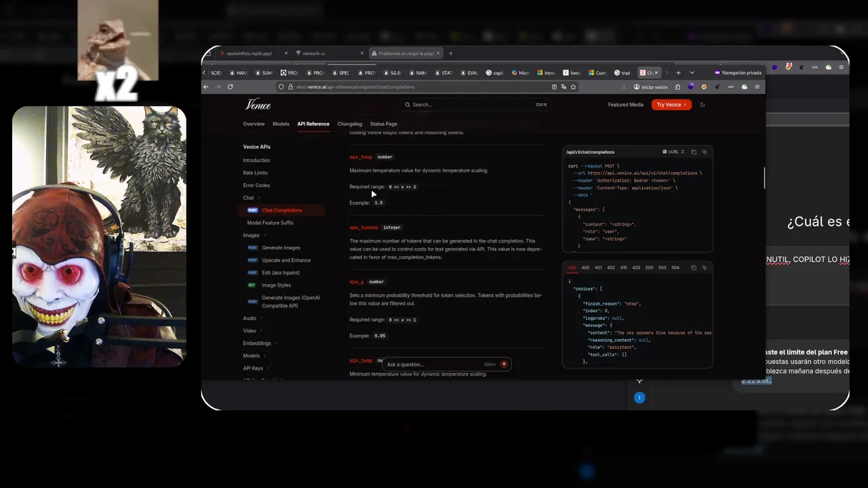868x488 pixels.
Task: Open the extensions puzzle icon in toolbar
Action: pos(677,87)
